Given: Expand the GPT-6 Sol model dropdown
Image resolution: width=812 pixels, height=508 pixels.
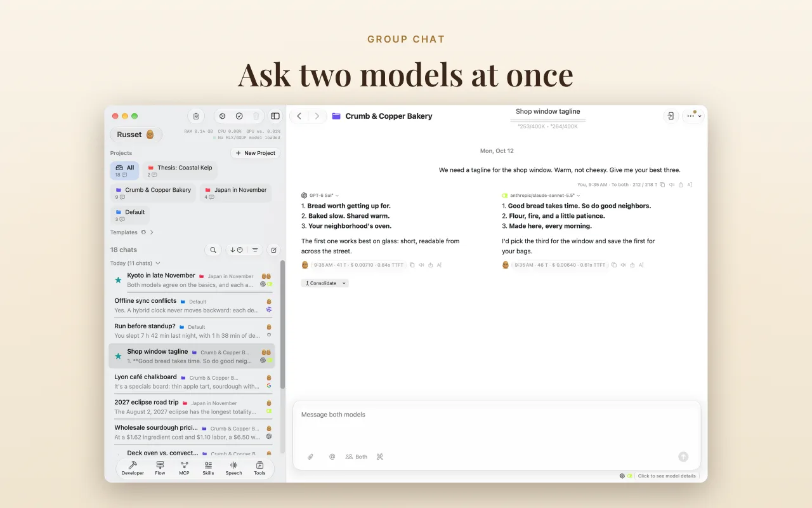Looking at the screenshot, I should [337, 196].
